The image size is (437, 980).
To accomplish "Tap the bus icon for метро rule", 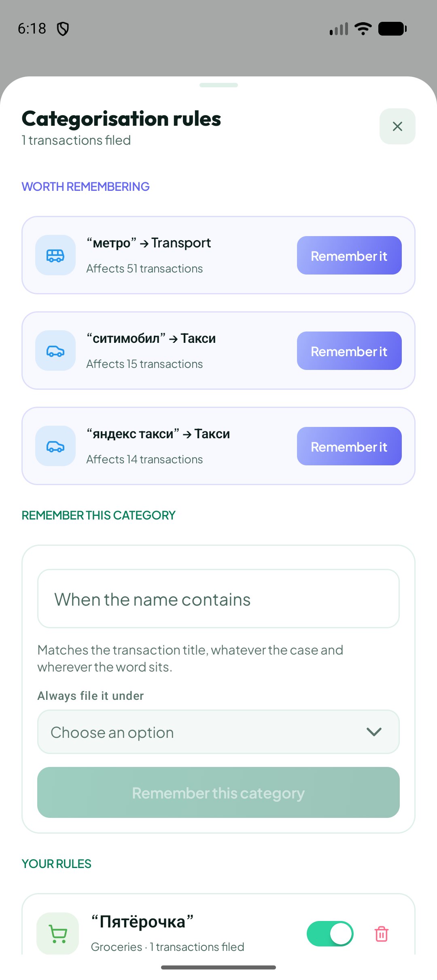I will pos(55,256).
